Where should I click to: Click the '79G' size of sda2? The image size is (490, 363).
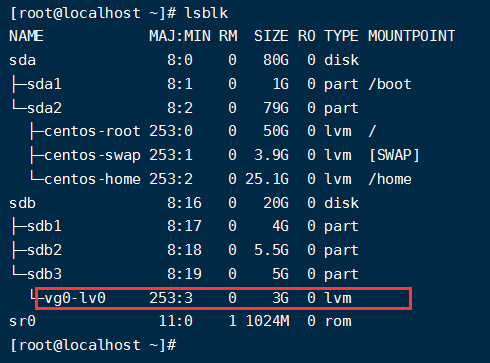tap(276, 108)
